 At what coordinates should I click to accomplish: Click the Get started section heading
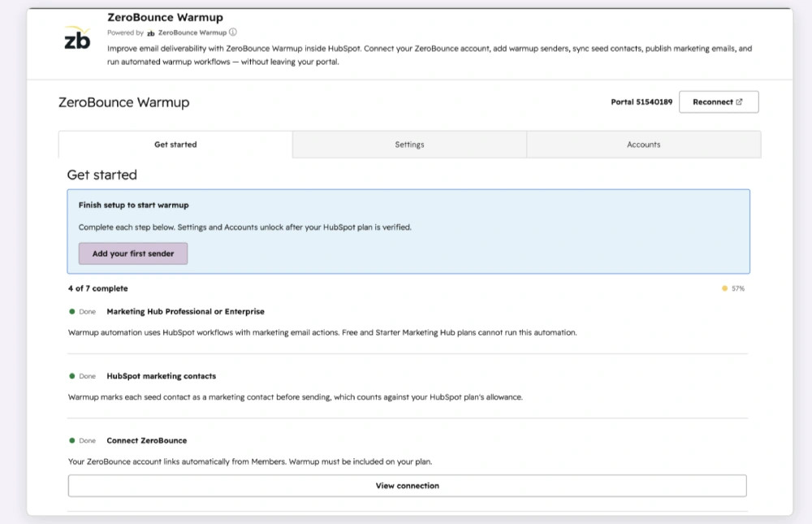click(x=102, y=175)
